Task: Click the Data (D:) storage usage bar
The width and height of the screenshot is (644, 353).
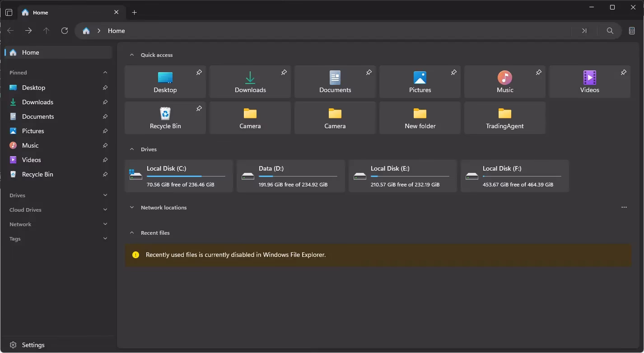Action: (x=298, y=176)
